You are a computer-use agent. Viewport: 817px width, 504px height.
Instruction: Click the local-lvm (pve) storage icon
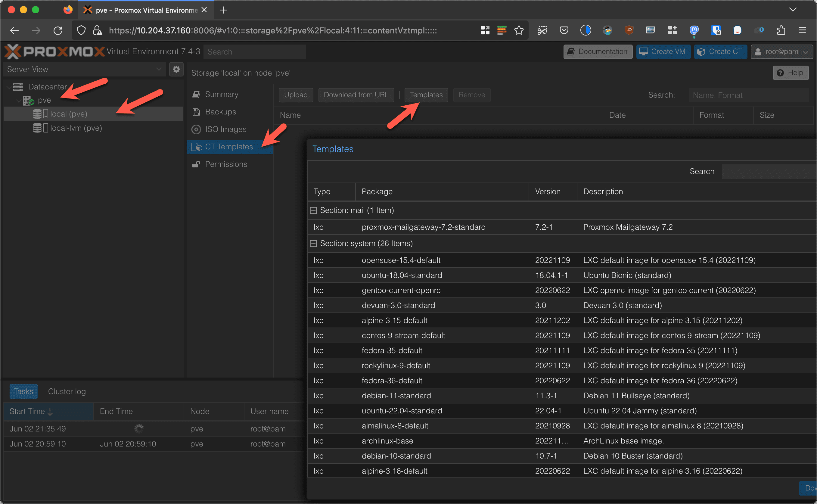coord(40,128)
